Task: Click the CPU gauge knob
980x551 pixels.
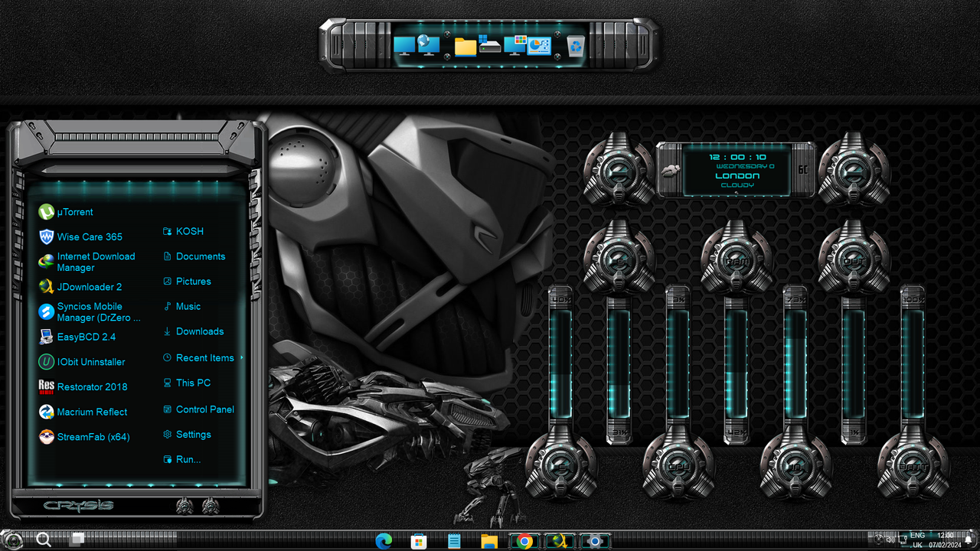Action: [678, 464]
